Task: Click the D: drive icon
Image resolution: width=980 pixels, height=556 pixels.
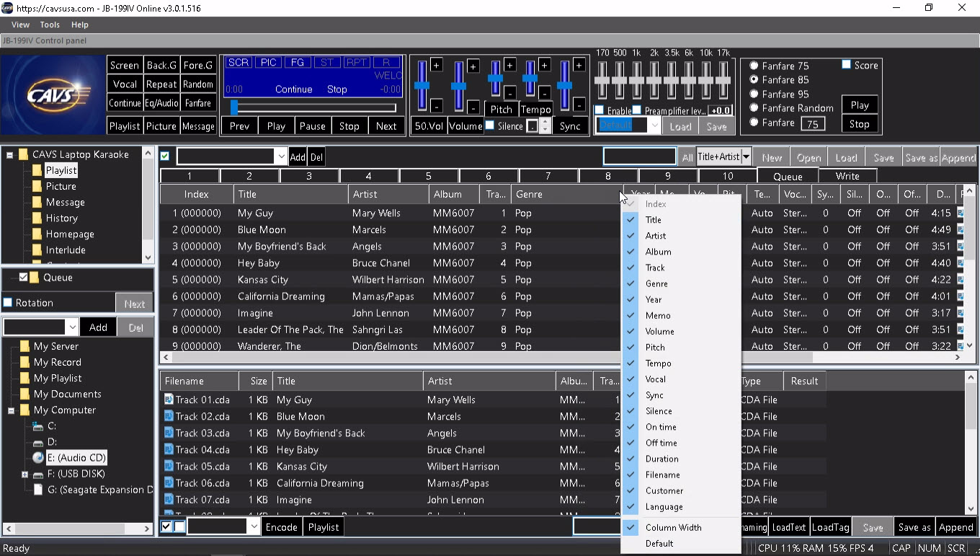Action: click(38, 442)
